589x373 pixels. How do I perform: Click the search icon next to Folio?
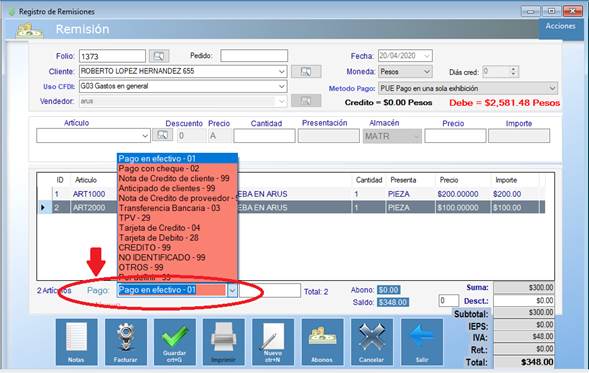(159, 56)
